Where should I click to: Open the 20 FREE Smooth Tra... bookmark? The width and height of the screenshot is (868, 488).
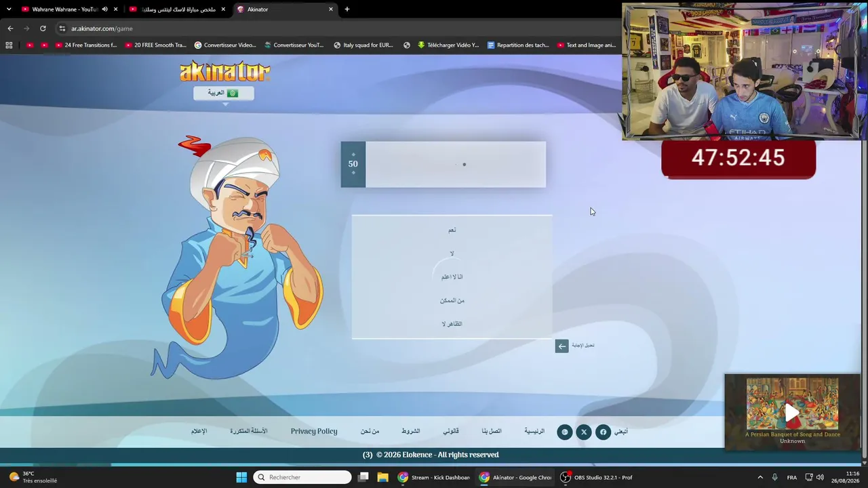tap(155, 45)
